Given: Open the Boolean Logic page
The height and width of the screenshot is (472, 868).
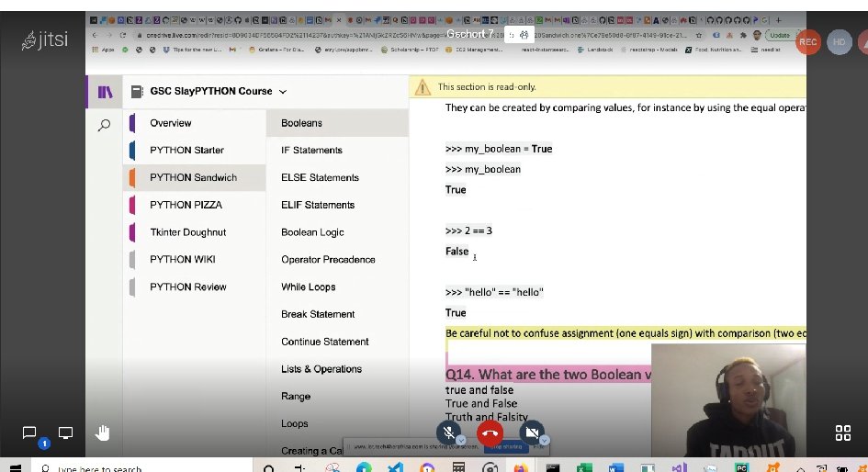Looking at the screenshot, I should [x=337, y=232].
